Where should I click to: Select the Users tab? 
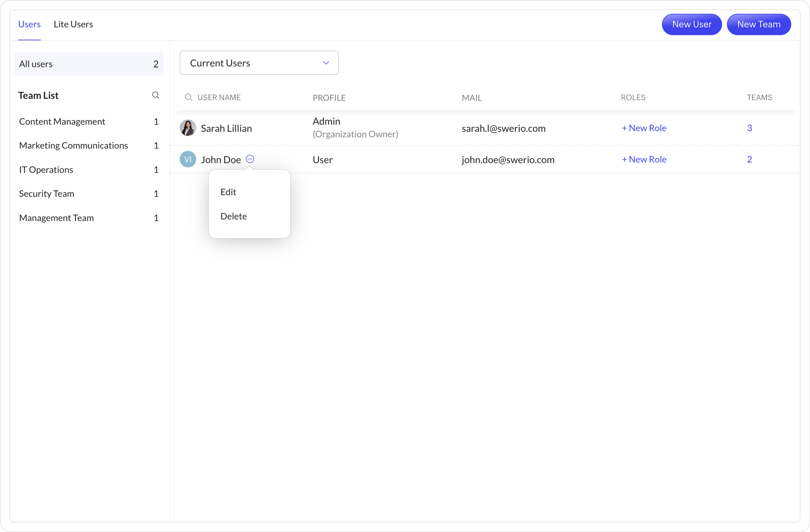(x=29, y=24)
